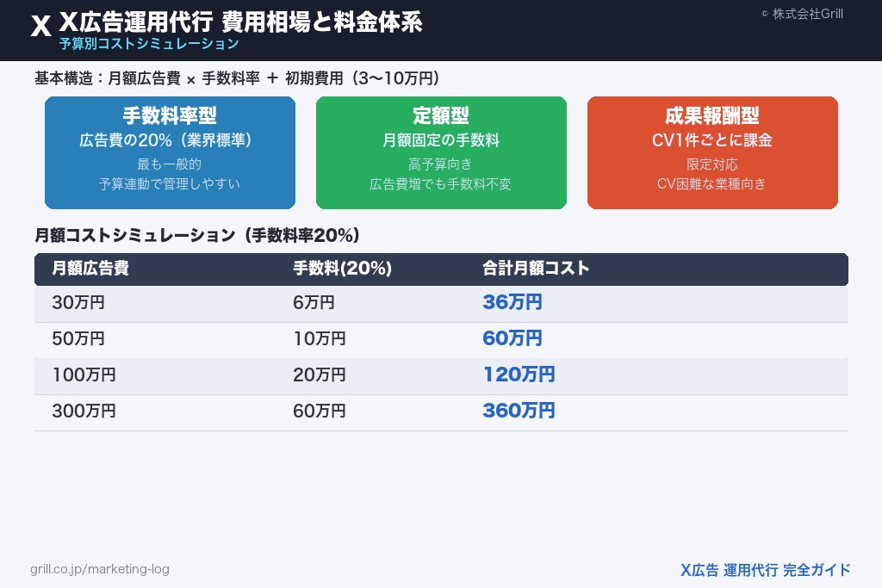Open the grill.co.jp/marketing-log link

[100, 569]
